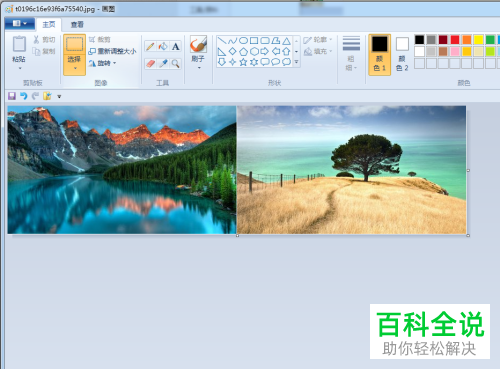Click the Crop (裁剪) command
This screenshot has height=369, width=500.
click(x=99, y=40)
